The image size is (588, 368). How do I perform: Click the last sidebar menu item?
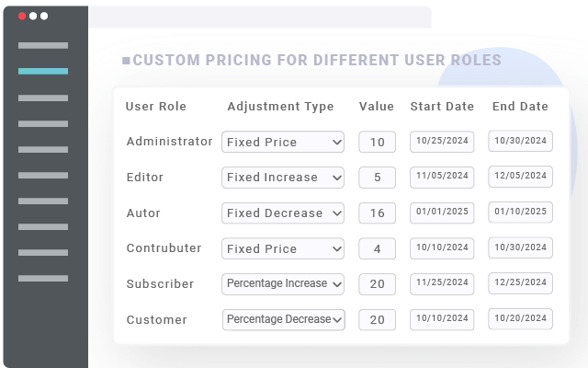[x=43, y=278]
